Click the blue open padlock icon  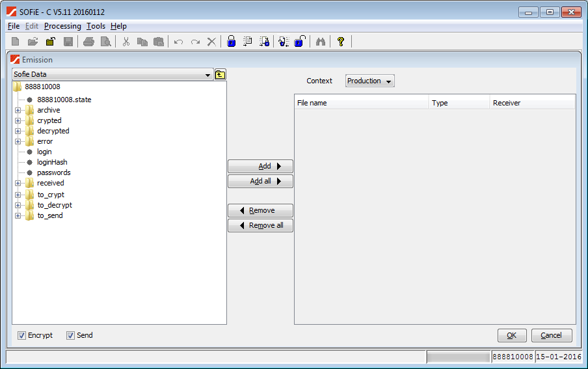[299, 42]
